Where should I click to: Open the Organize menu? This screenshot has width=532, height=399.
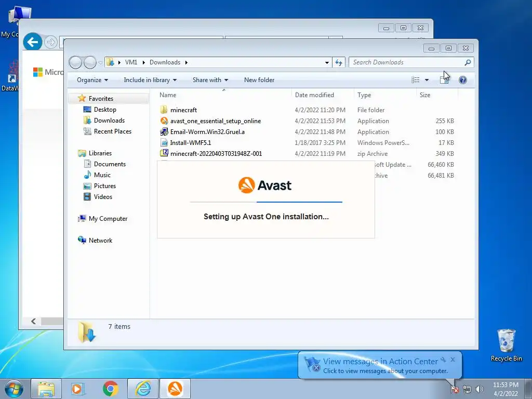92,80
